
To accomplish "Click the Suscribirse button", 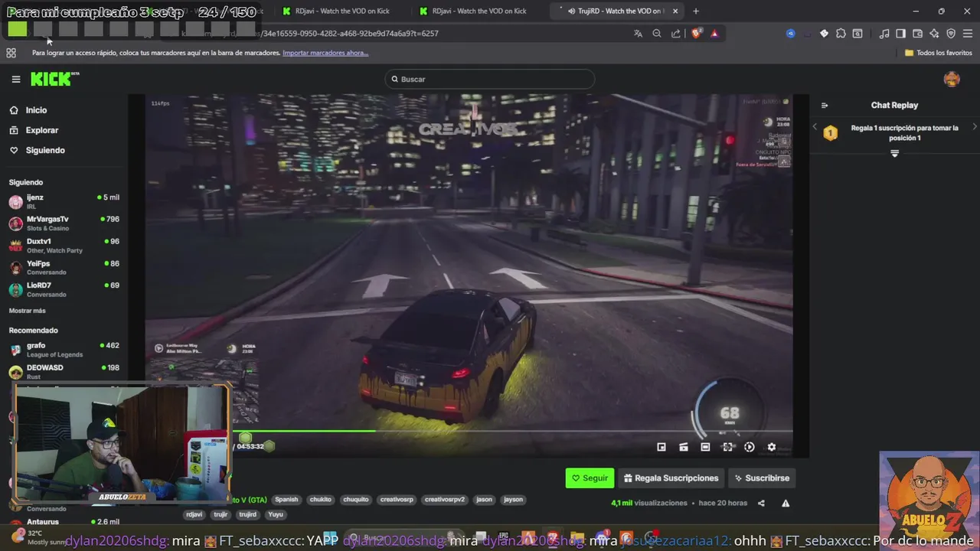I will coord(762,478).
